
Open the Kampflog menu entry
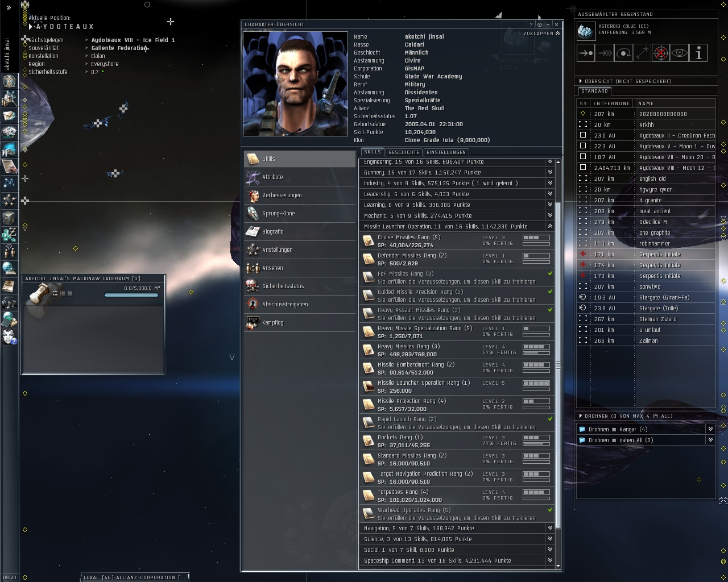(300, 323)
